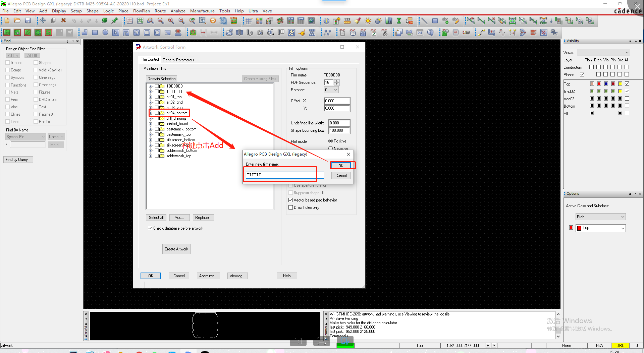Toggle the Planes visibility checkbox
Viewport: 644px width, 353px height.
[582, 74]
